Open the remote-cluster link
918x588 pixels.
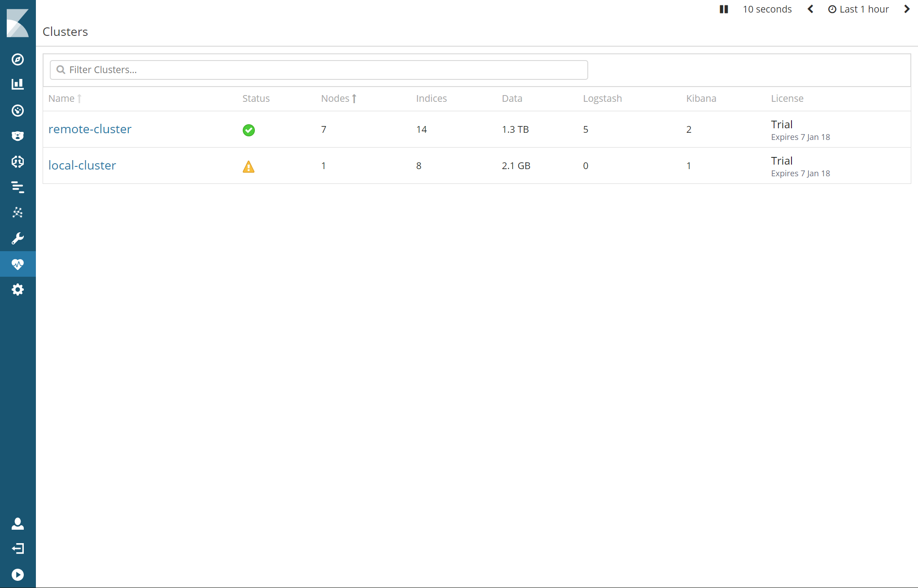point(90,129)
